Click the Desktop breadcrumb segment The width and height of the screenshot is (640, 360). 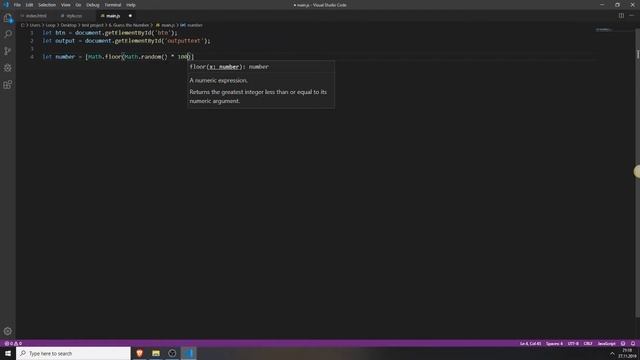[69, 25]
